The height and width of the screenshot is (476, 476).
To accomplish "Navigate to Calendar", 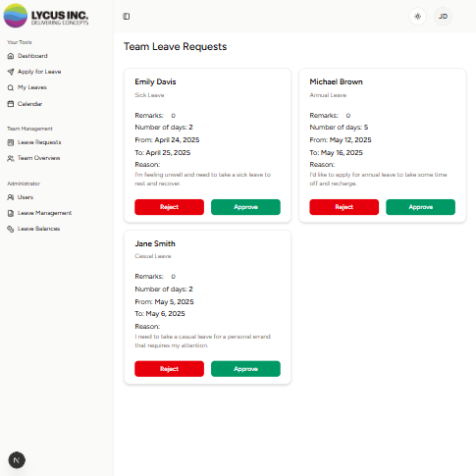I will click(x=29, y=104).
